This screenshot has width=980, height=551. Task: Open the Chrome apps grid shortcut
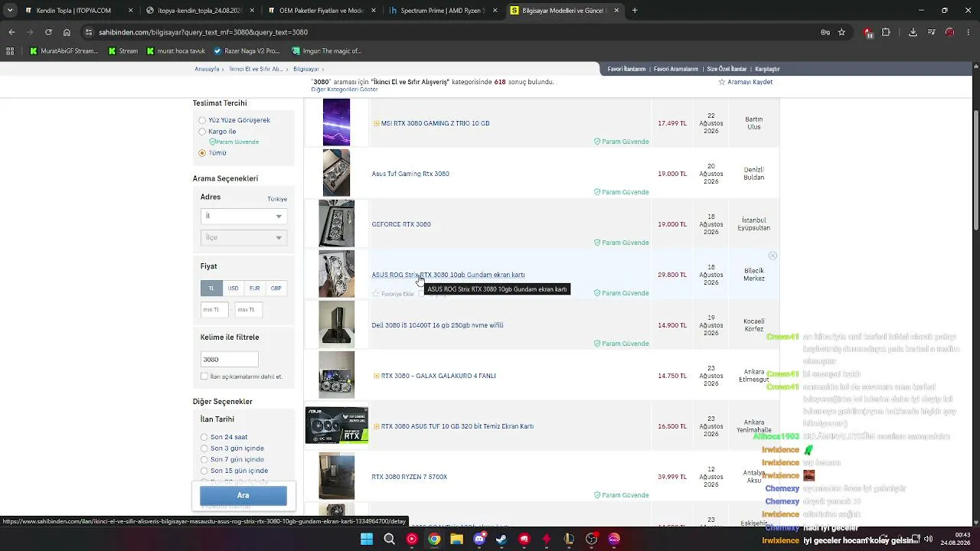pyautogui.click(x=10, y=51)
